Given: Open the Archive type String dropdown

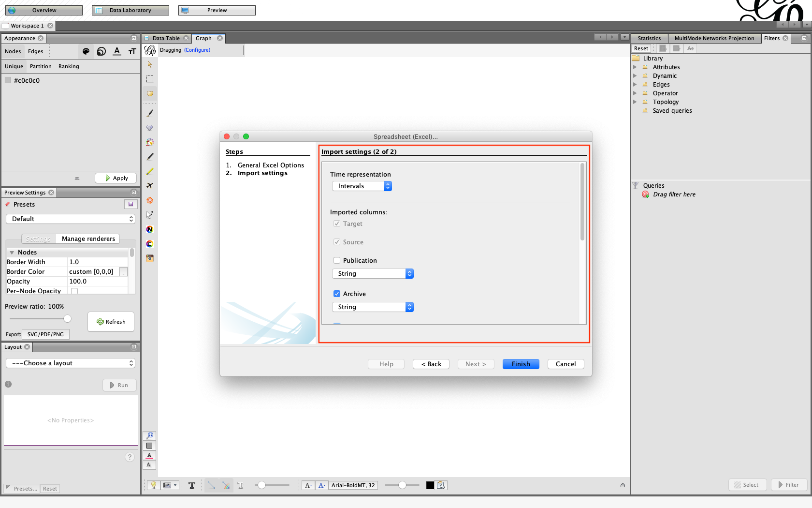Looking at the screenshot, I should coord(373,307).
